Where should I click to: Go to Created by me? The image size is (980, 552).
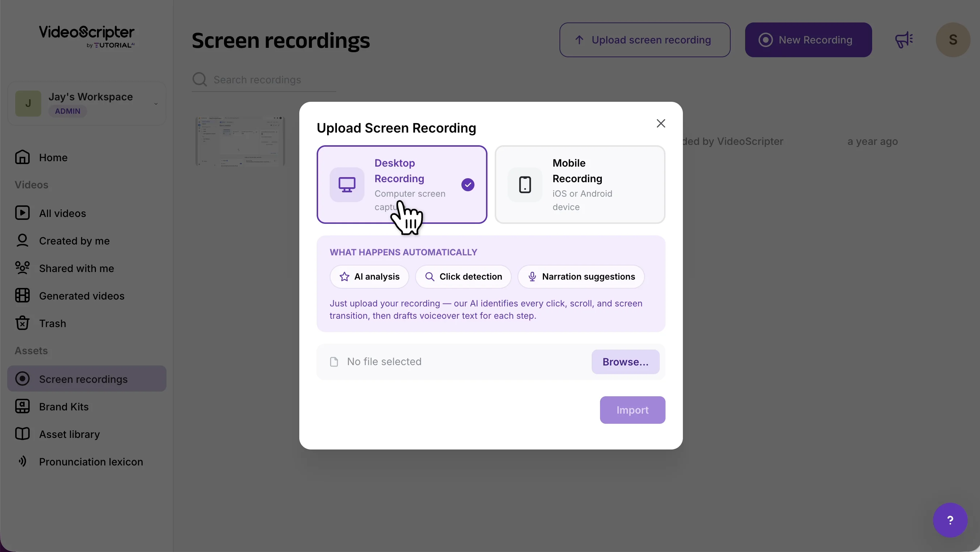pos(87,241)
